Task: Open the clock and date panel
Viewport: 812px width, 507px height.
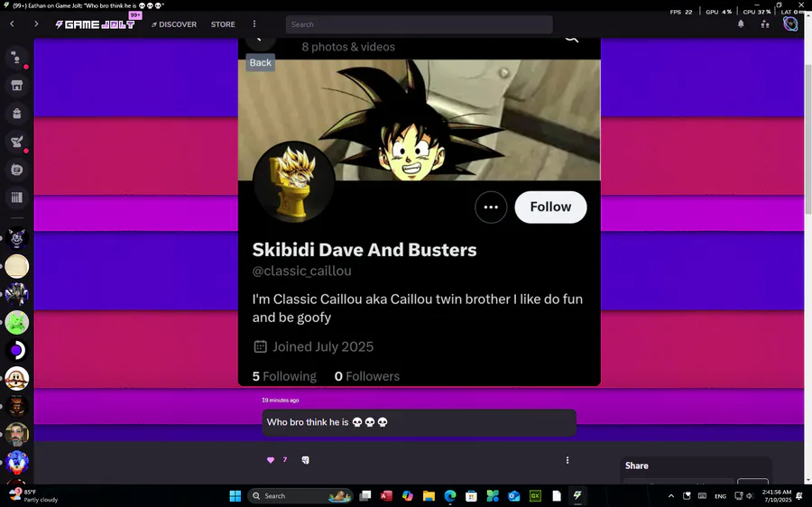Action: (777, 495)
